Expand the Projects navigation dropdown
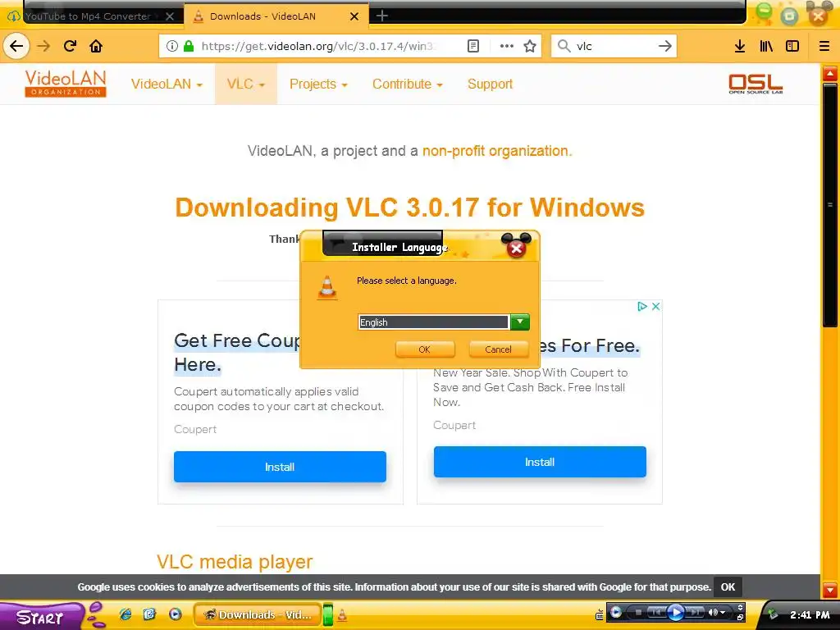Screen dimensions: 840x630 click(x=318, y=84)
